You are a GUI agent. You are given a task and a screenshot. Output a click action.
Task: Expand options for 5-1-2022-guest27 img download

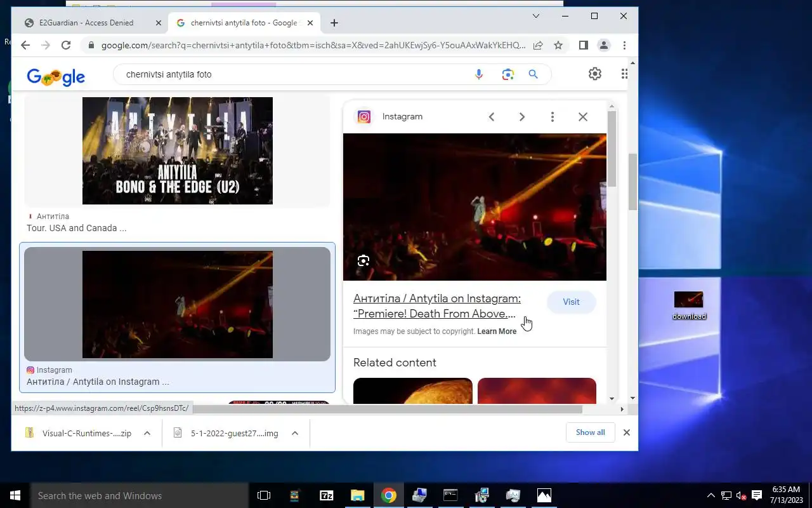click(x=295, y=433)
